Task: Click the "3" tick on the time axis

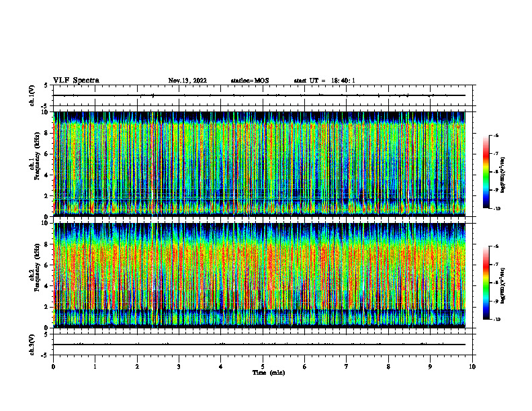Action: (179, 366)
